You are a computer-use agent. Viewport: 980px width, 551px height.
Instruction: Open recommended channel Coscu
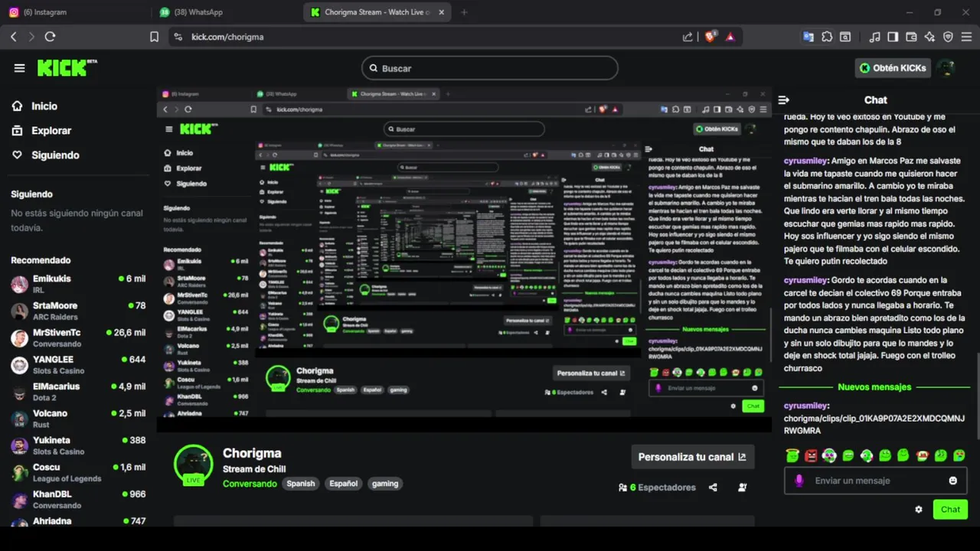point(78,472)
